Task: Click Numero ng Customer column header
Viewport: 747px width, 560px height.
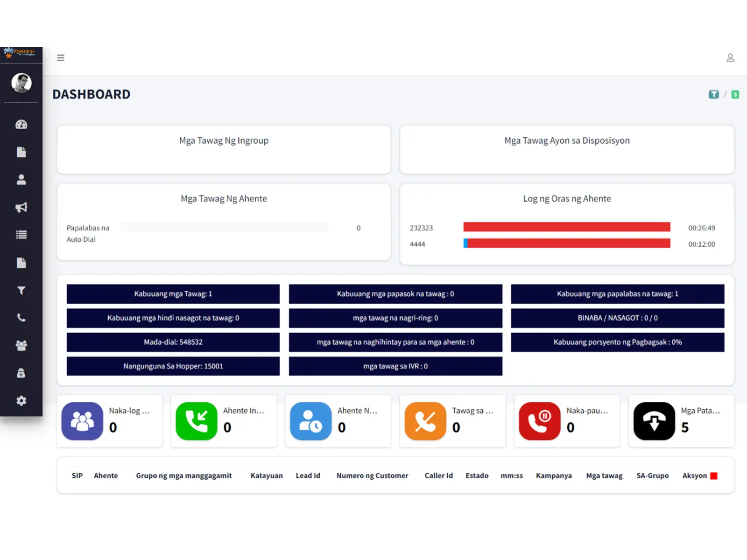Action: coord(373,476)
